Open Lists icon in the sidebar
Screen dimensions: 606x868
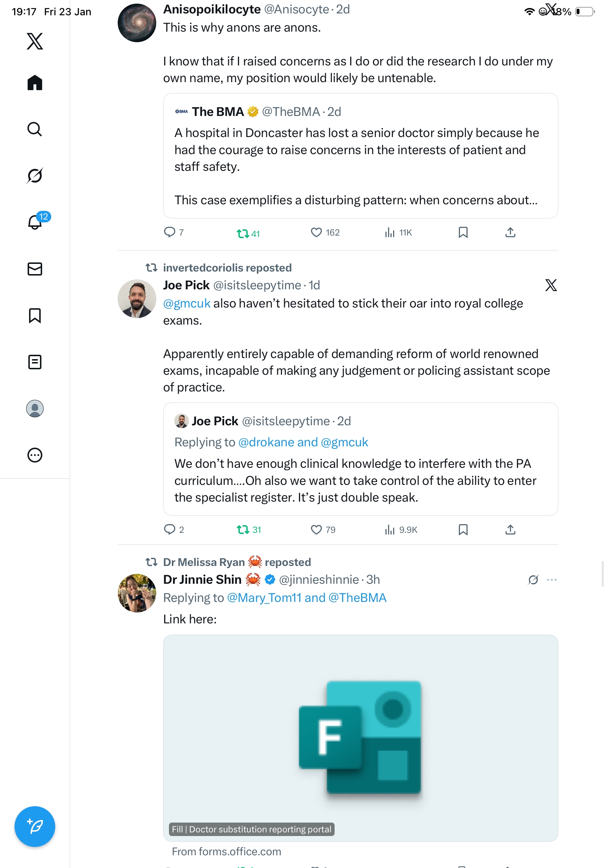point(35,362)
